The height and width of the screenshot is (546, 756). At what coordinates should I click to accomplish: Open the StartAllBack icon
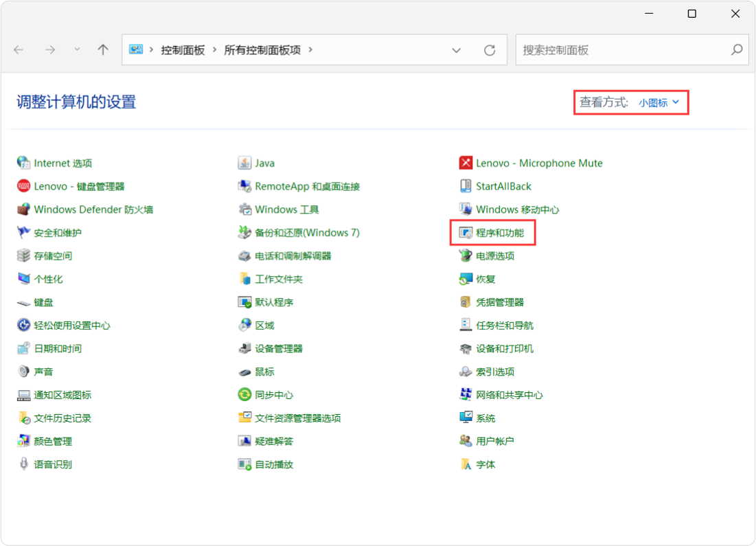point(466,186)
